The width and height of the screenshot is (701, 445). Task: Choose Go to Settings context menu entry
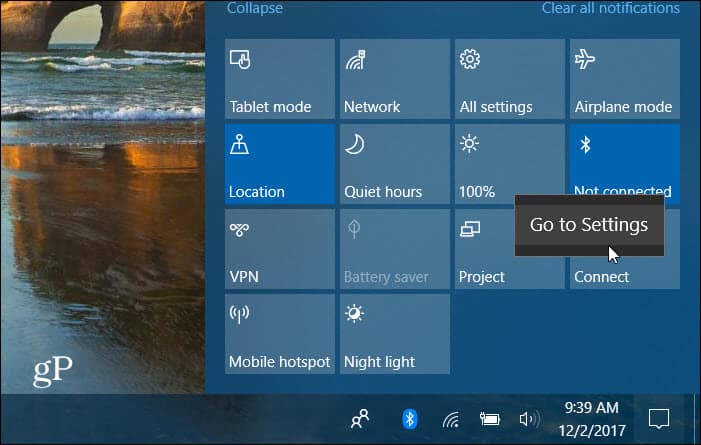[x=589, y=225]
